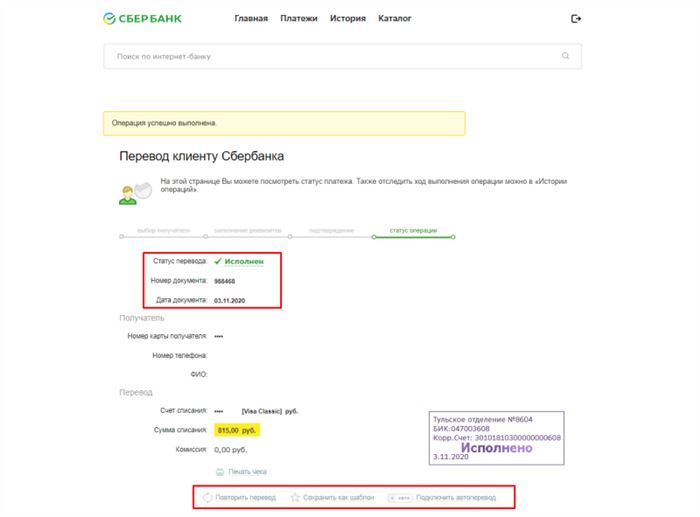The image size is (700, 517).
Task: Click the printer icon
Action: [220, 472]
